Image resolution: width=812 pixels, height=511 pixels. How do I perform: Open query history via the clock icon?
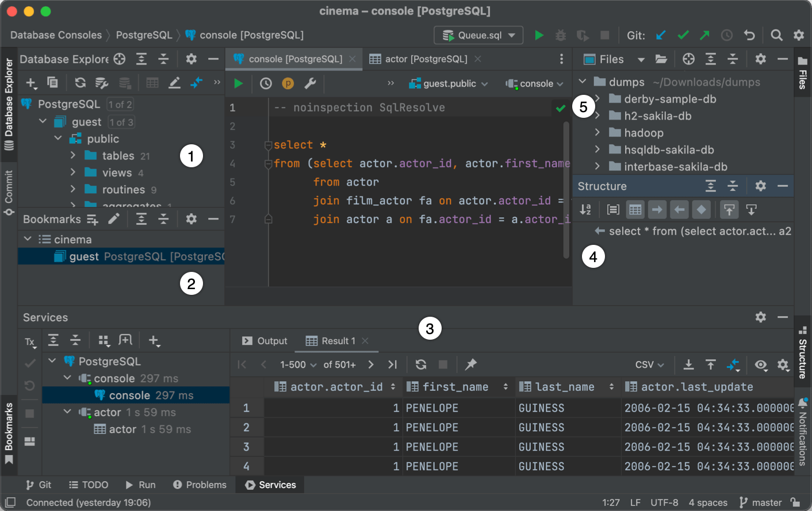coord(265,83)
